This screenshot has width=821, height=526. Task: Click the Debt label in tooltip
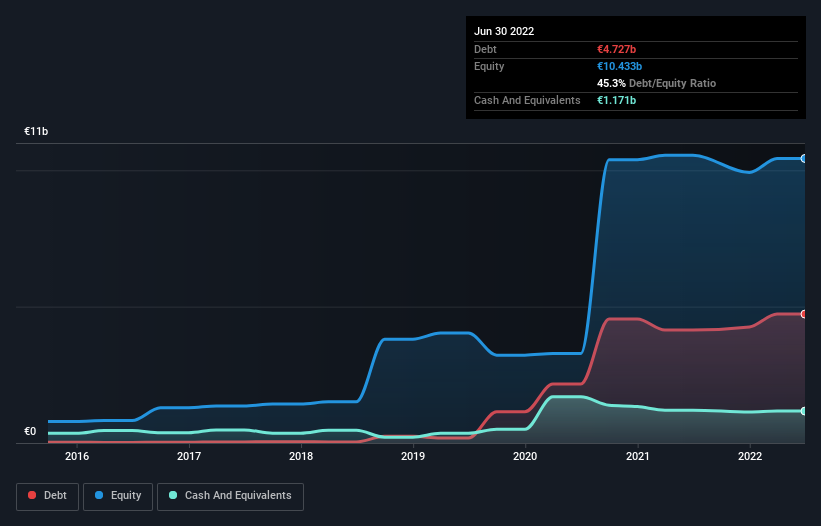(x=485, y=49)
